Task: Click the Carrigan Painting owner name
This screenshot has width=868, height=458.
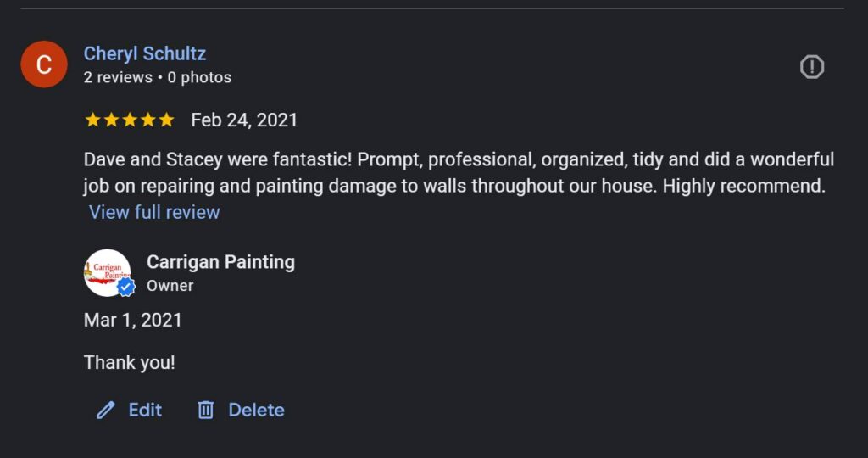Action: 220,262
